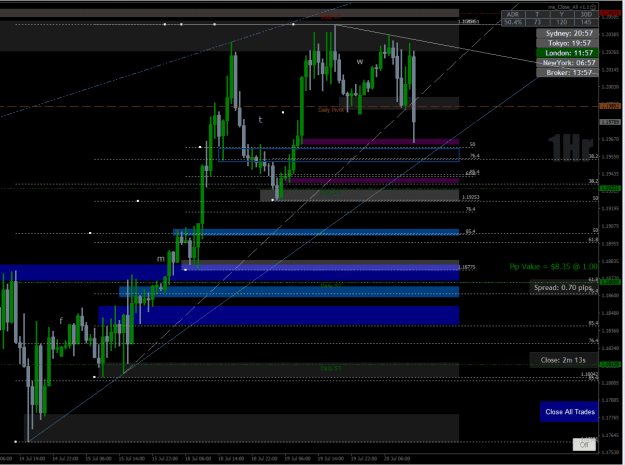Image resolution: width=625 pixels, height=465 pixels.
Task: Click the ADR header cell
Action: (513, 15)
